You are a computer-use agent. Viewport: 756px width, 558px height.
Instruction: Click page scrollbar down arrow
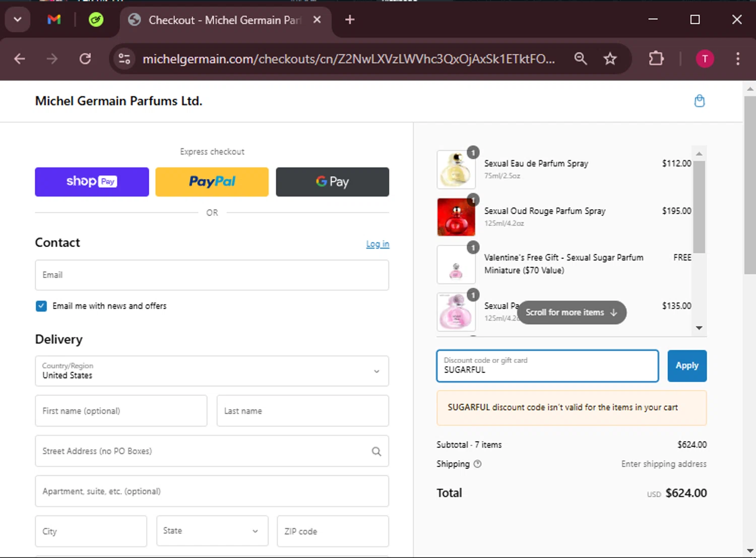[750, 551]
